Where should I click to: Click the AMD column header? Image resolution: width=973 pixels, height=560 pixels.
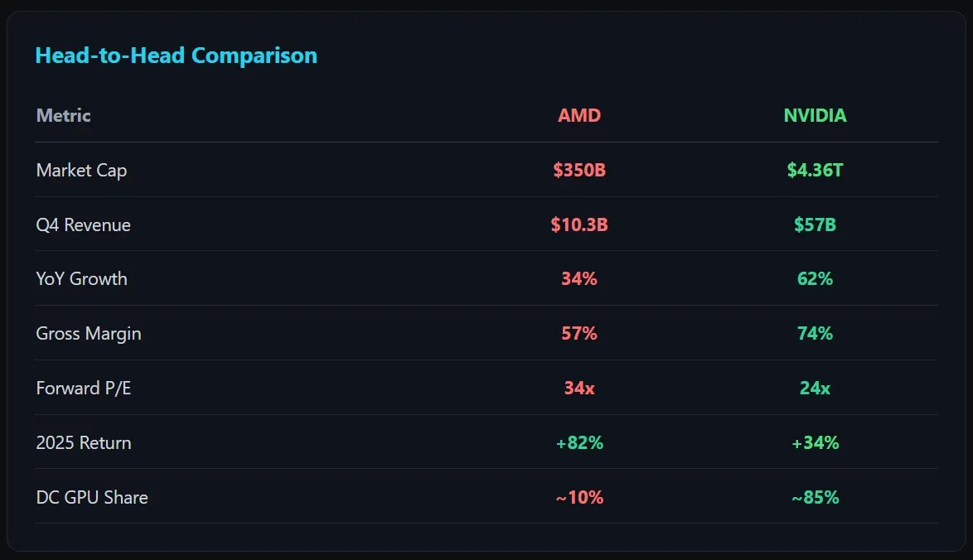[579, 115]
